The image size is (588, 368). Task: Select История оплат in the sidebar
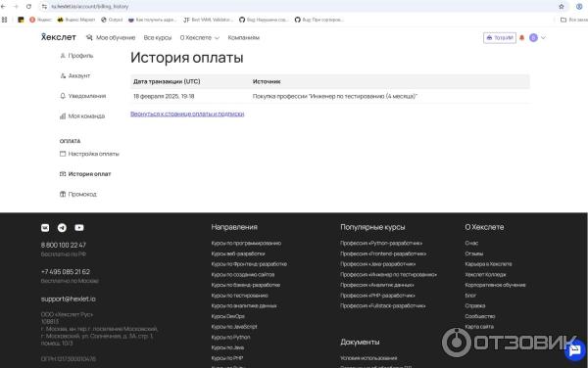pyautogui.click(x=85, y=174)
